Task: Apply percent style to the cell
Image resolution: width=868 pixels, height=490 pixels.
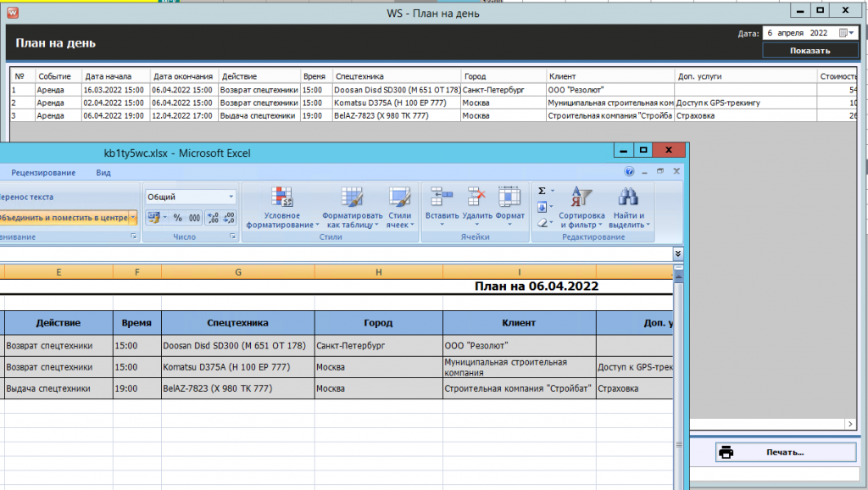Action: (x=178, y=218)
